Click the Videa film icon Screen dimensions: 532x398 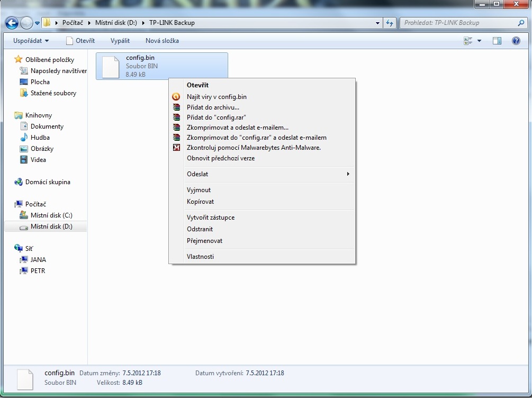point(24,159)
